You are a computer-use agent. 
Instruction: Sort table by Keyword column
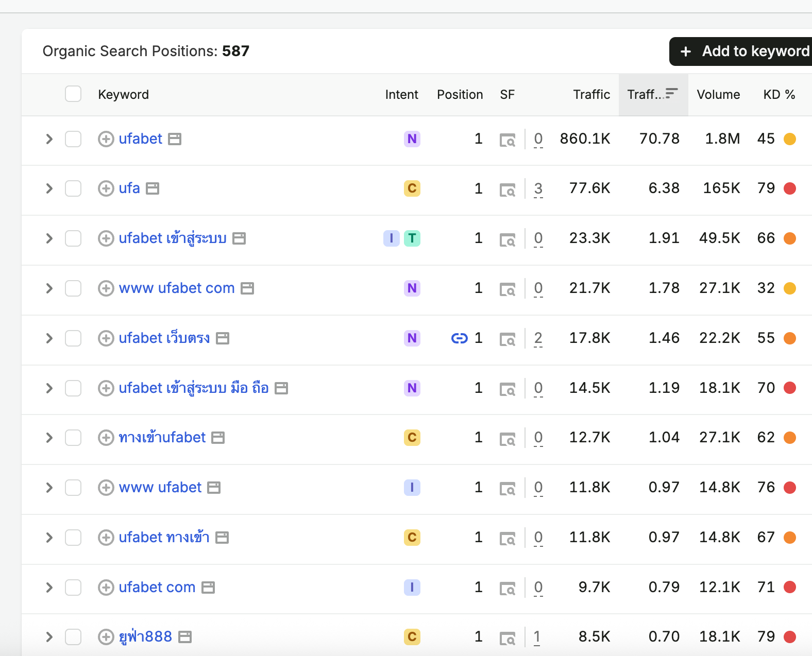[x=124, y=95]
